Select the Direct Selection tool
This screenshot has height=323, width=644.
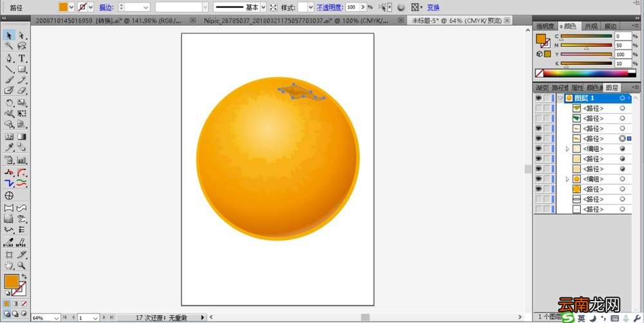(x=22, y=35)
